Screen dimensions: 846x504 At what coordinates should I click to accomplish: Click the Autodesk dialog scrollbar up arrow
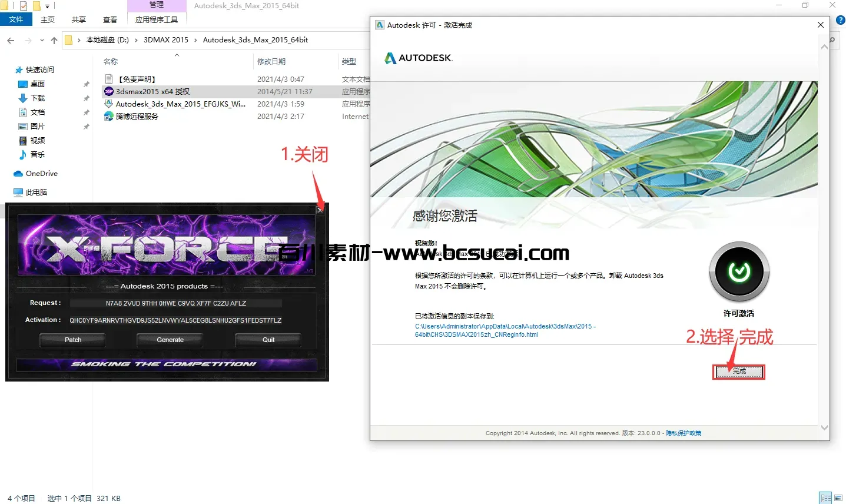click(x=824, y=47)
